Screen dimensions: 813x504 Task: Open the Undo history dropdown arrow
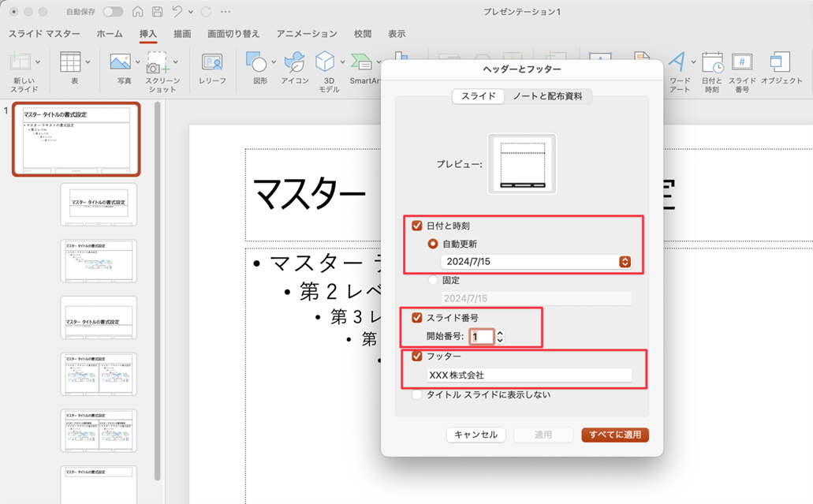click(191, 11)
